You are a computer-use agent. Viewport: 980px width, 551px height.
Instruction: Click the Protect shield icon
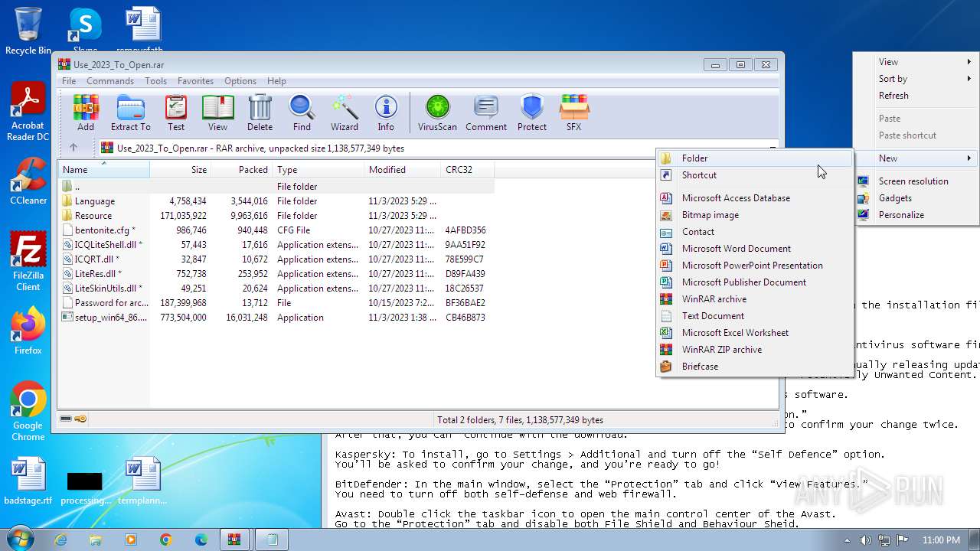tap(531, 112)
